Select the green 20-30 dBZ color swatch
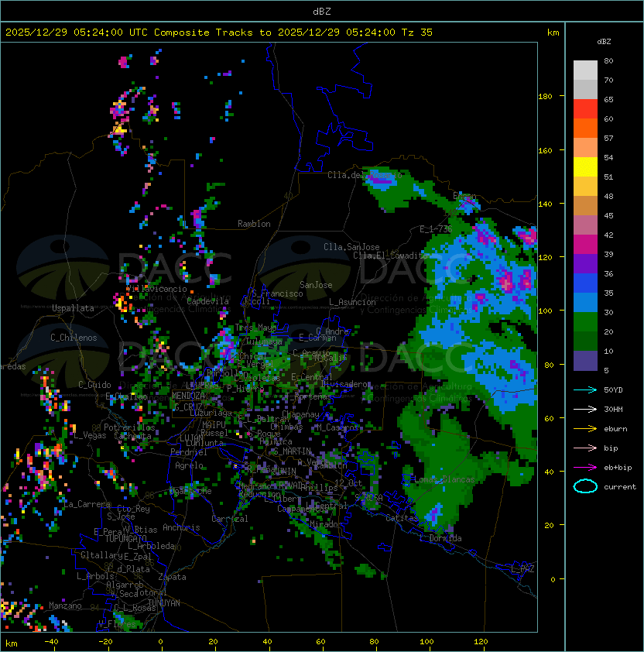 tap(585, 322)
